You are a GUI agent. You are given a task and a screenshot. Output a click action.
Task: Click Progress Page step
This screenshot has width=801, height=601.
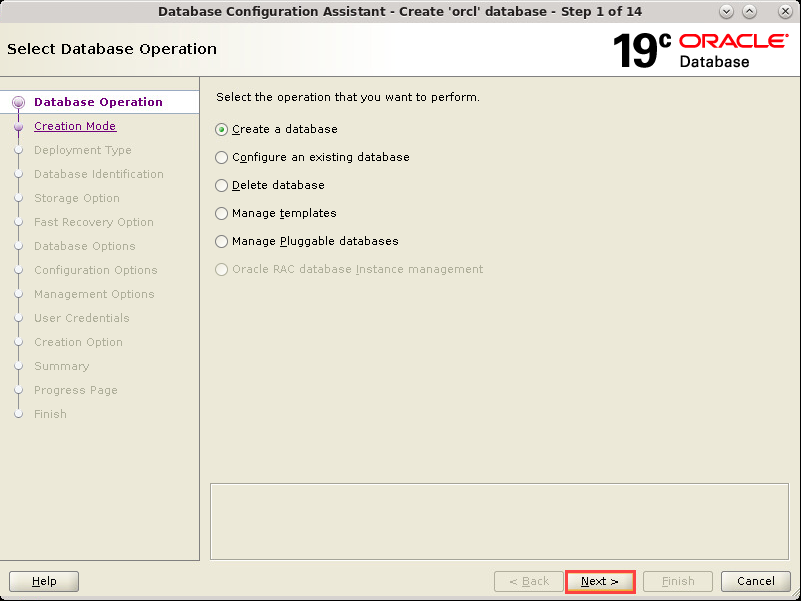coord(76,390)
